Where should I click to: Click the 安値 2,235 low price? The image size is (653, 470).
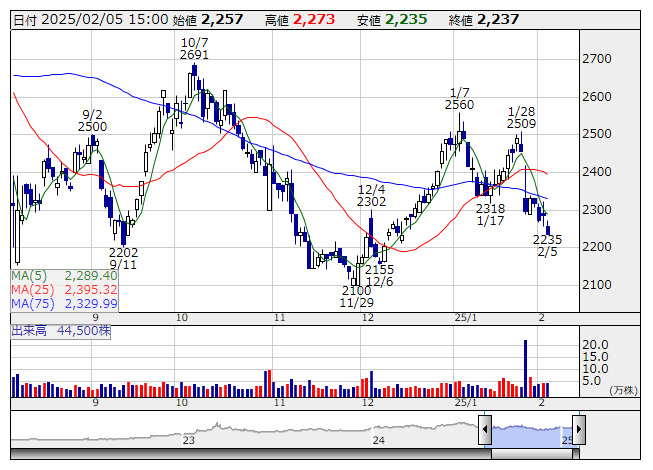point(392,20)
